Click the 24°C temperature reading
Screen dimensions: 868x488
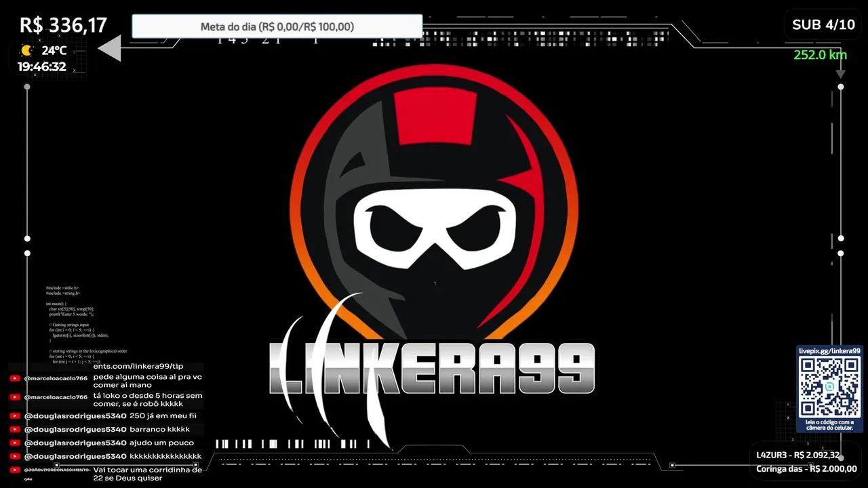54,50
